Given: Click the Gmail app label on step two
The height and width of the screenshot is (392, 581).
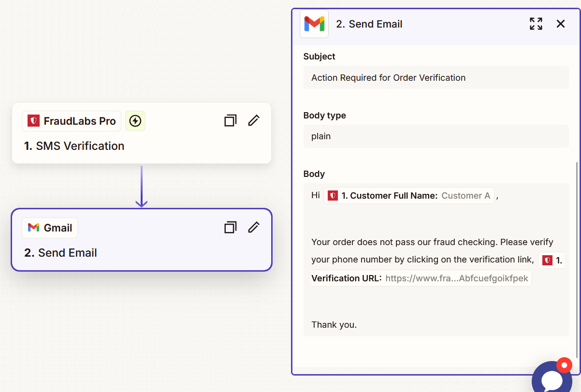Looking at the screenshot, I should coord(50,227).
